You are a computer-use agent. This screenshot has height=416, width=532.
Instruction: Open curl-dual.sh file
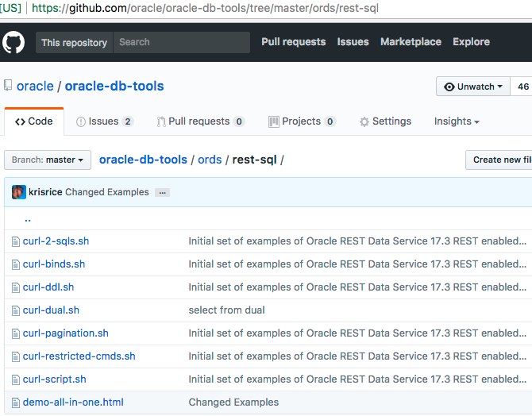click(51, 310)
